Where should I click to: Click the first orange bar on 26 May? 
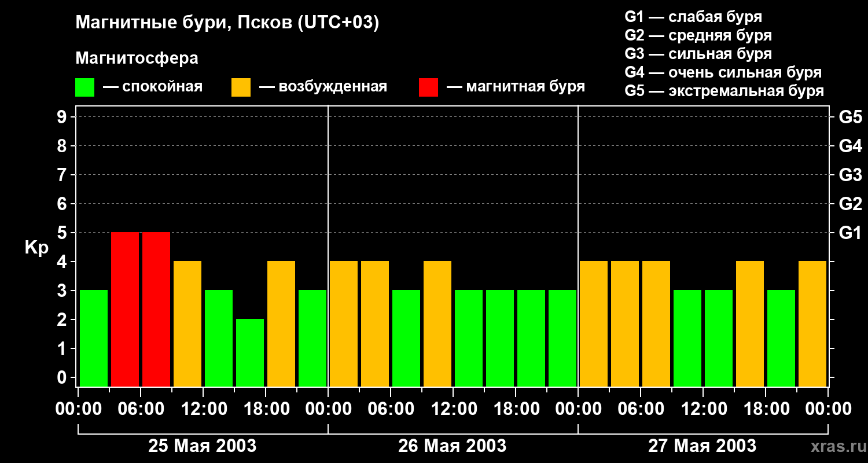(x=344, y=324)
